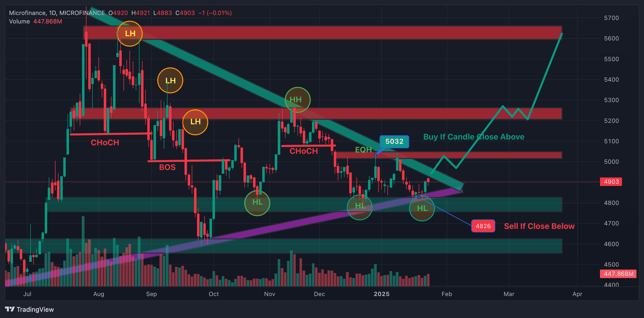This screenshot has width=644, height=318.
Task: Select the green 5032 price callout
Action: pos(394,142)
